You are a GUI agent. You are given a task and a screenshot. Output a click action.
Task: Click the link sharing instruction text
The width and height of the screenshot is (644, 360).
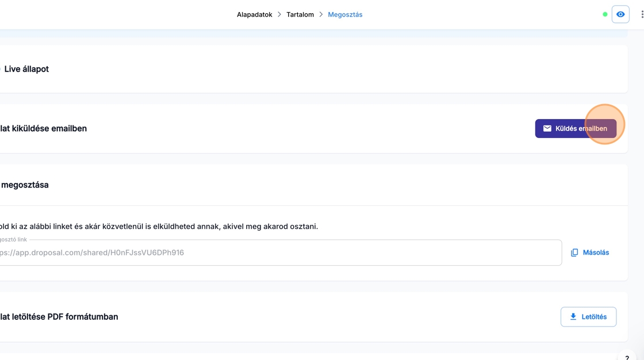point(158,227)
